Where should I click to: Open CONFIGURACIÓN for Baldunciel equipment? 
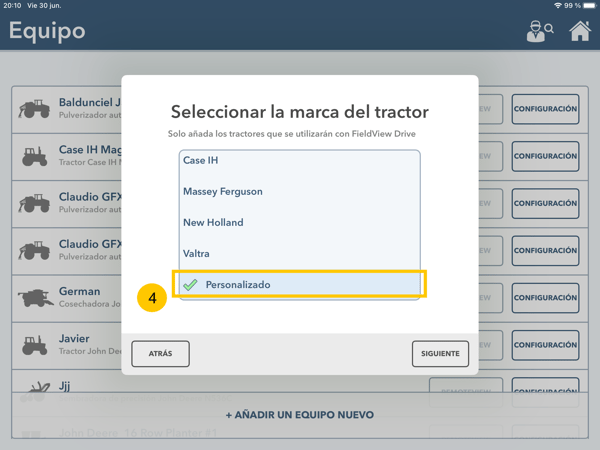(x=545, y=109)
